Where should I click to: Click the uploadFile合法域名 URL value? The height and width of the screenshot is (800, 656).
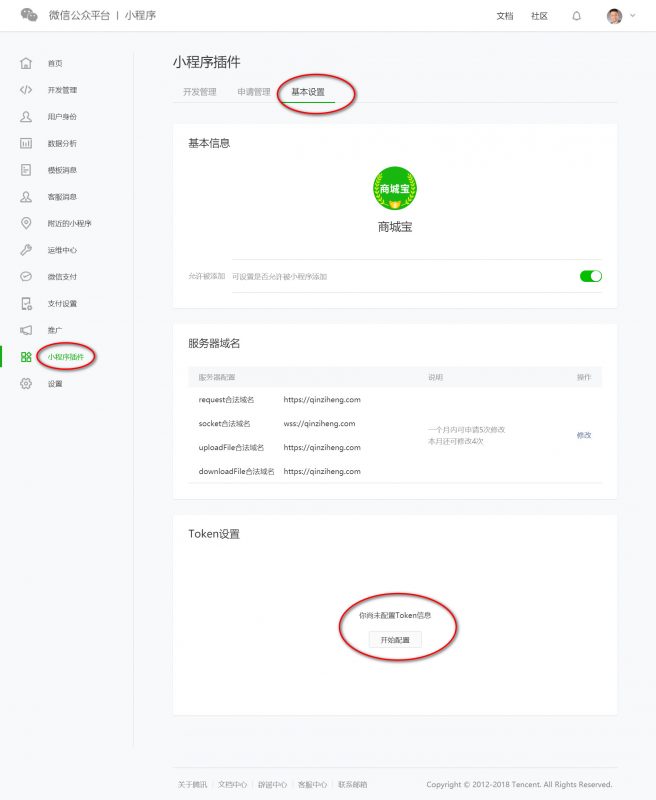click(322, 447)
